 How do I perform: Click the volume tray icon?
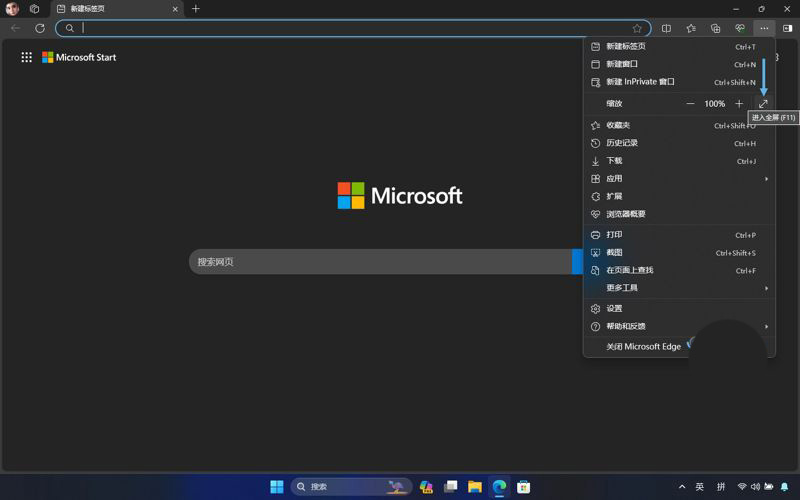756,487
